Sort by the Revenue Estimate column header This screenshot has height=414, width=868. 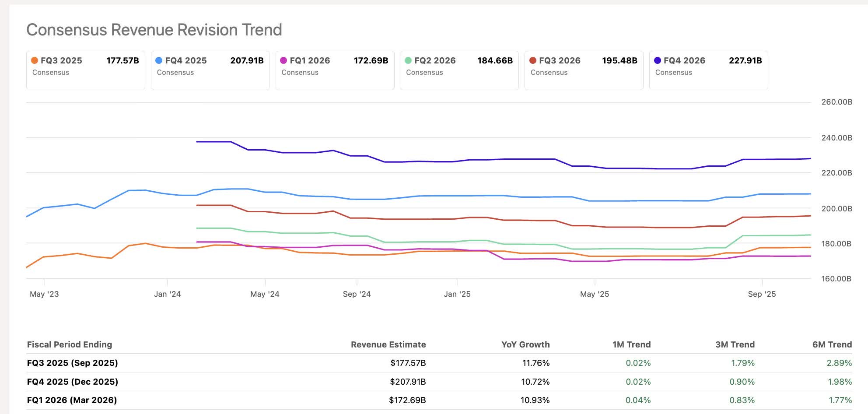pos(388,344)
